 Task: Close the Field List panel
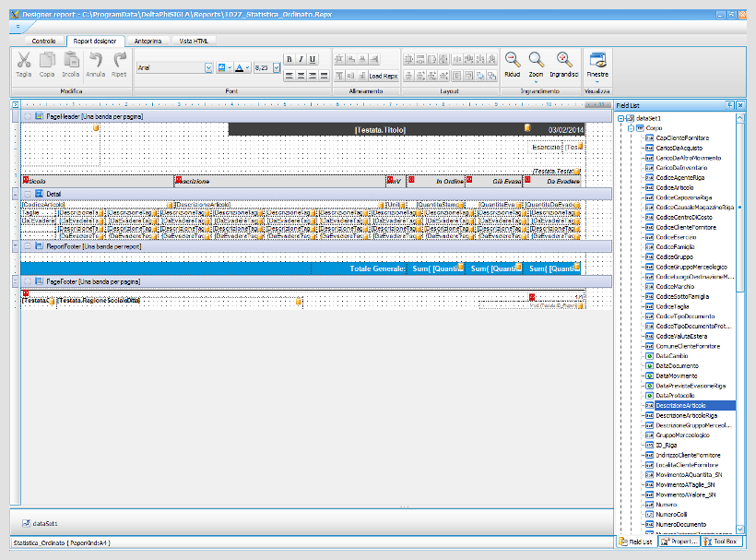(740, 105)
